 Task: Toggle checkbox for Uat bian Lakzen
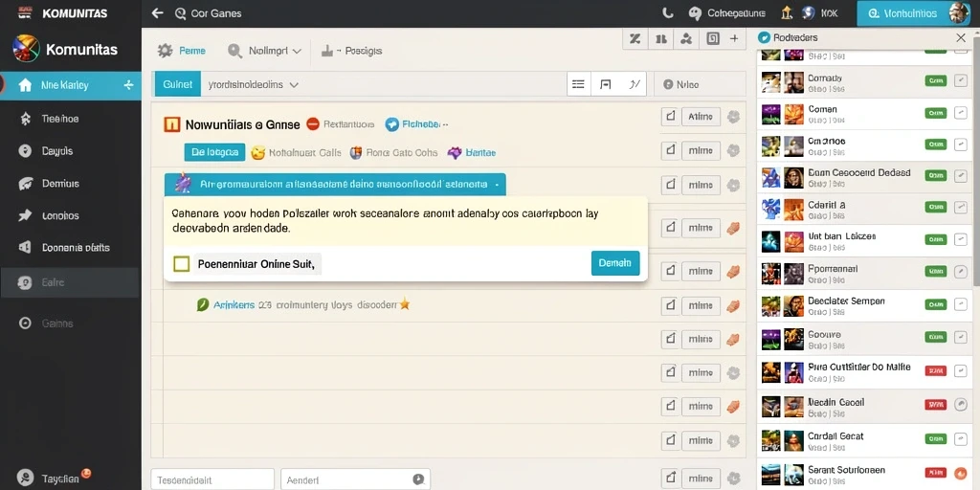tap(961, 239)
